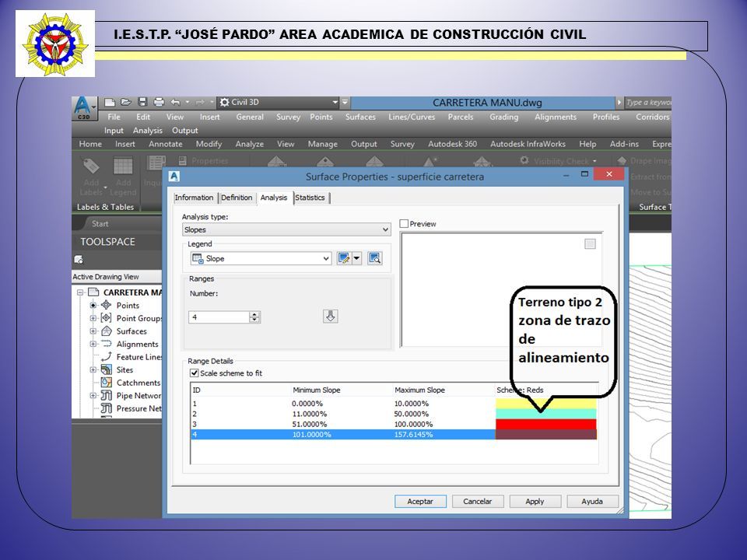Switch to the Definition tab
The height and width of the screenshot is (560, 747).
(x=237, y=198)
